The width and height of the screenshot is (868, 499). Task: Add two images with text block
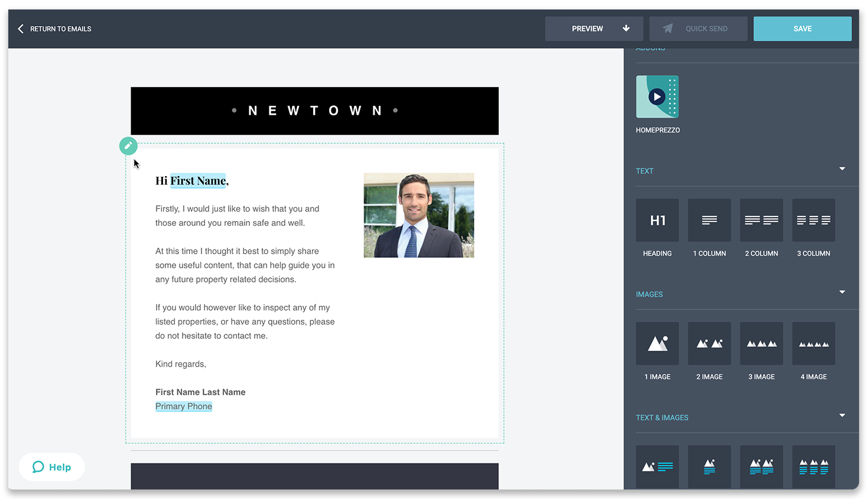(761, 466)
